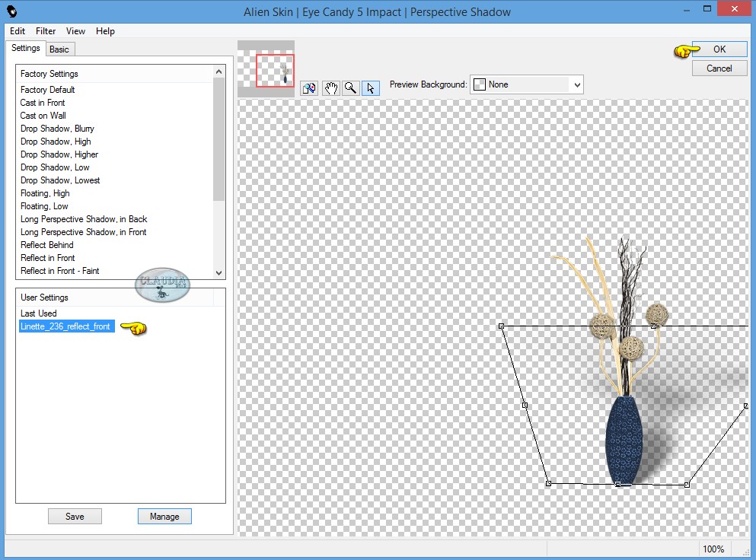Select Linette_236_reflect_front user setting

click(x=66, y=326)
